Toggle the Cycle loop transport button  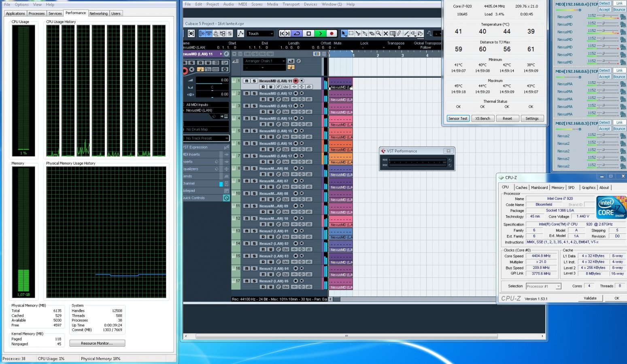point(297,34)
